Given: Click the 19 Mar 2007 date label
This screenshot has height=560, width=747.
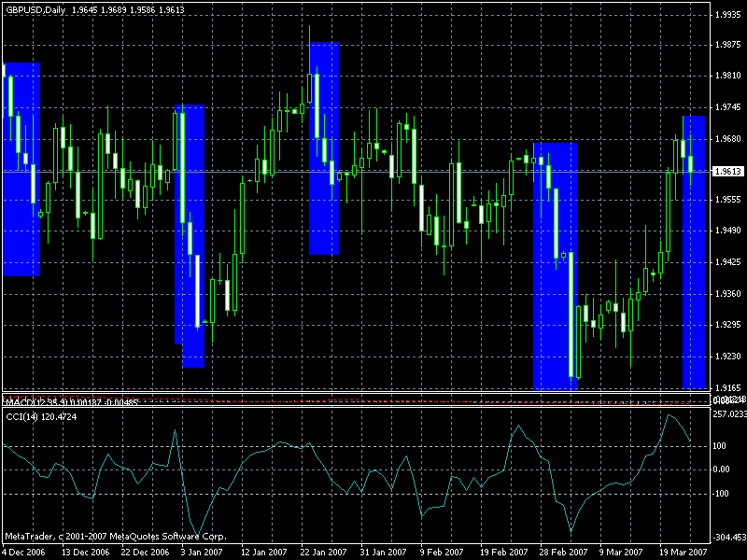Looking at the screenshot, I should [683, 553].
